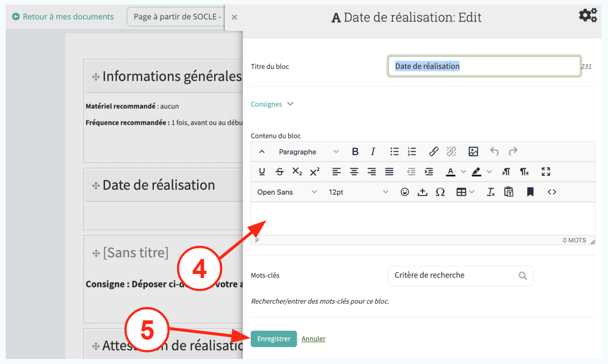Image resolution: width=608 pixels, height=364 pixels.
Task: Click the Italic formatting icon
Action: coord(373,152)
